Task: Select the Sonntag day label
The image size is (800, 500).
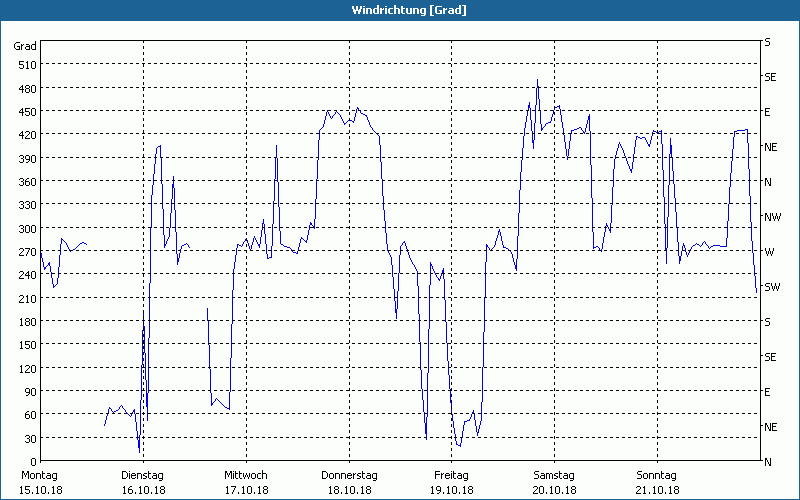Action: (657, 475)
